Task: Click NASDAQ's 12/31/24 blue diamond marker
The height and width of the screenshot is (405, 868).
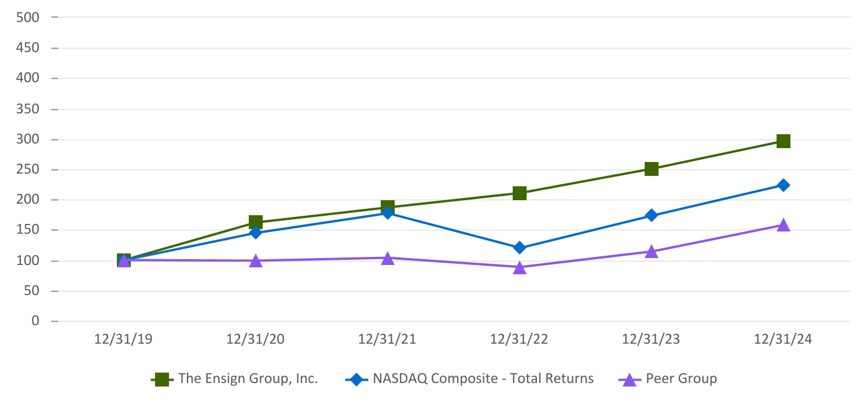Action: point(784,185)
